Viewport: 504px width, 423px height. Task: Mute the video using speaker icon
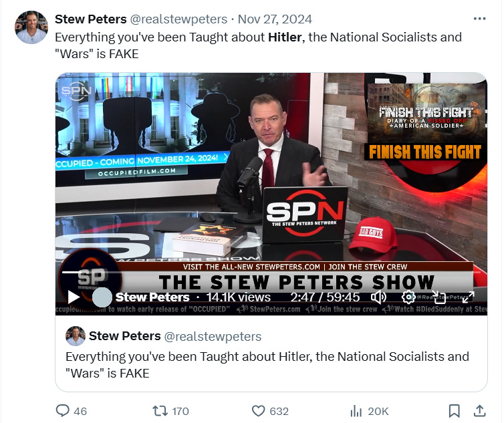[x=378, y=297]
